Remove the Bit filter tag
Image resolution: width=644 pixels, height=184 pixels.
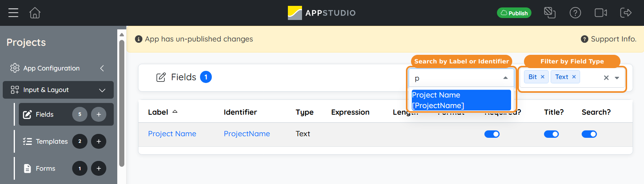(542, 77)
